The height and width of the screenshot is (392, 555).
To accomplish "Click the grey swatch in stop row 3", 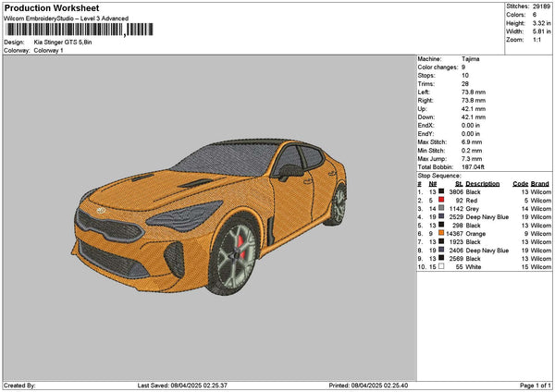I will tap(441, 208).
